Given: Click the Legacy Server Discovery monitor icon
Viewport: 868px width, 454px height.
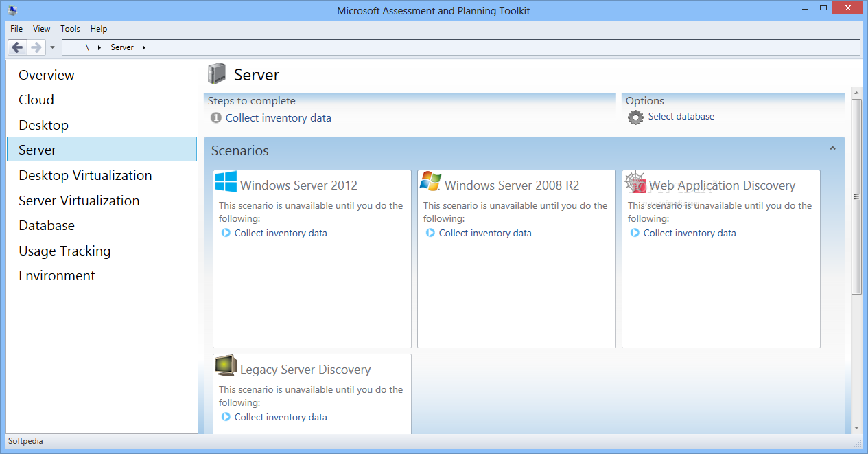Looking at the screenshot, I should click(x=226, y=366).
